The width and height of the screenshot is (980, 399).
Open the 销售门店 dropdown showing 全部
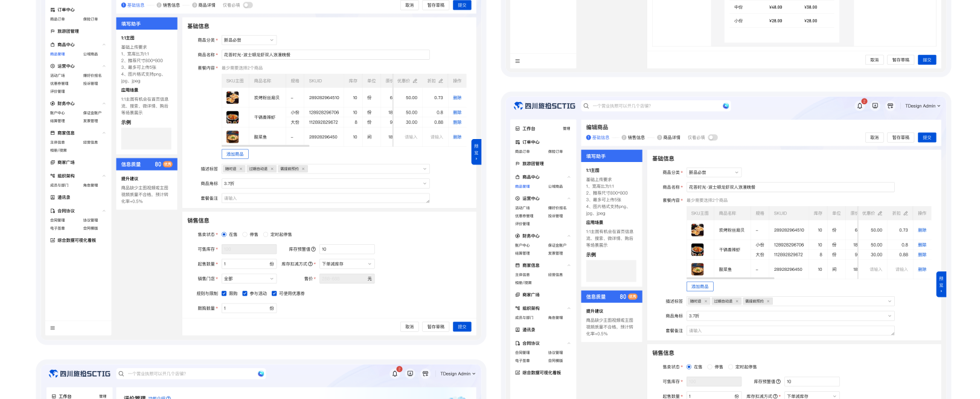tap(249, 279)
